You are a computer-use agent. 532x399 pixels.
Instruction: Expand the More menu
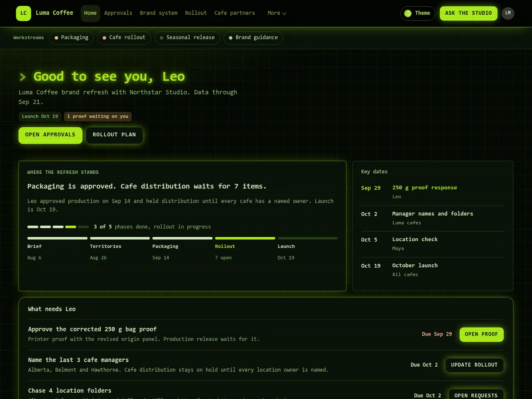point(277,13)
